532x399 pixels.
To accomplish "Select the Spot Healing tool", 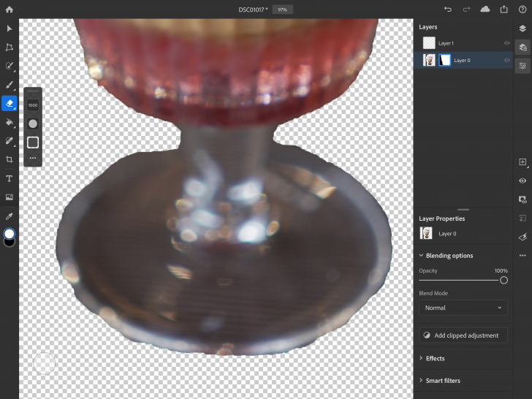I will (9, 140).
